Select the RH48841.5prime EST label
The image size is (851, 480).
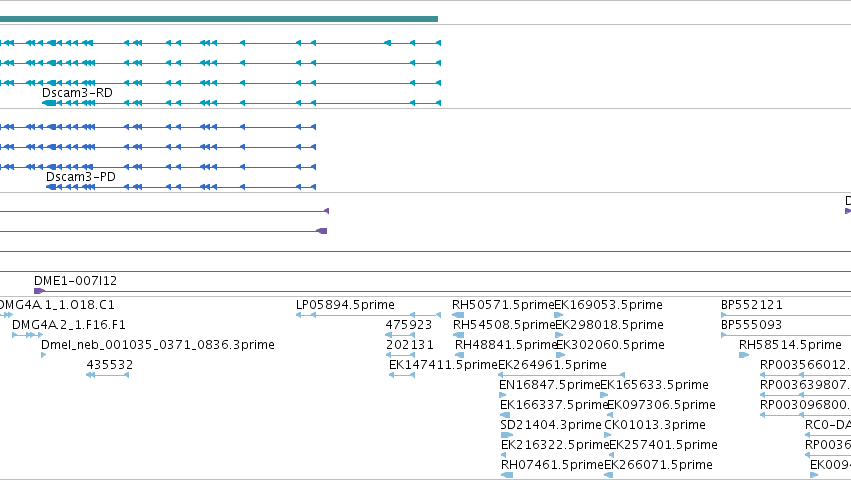(x=505, y=345)
